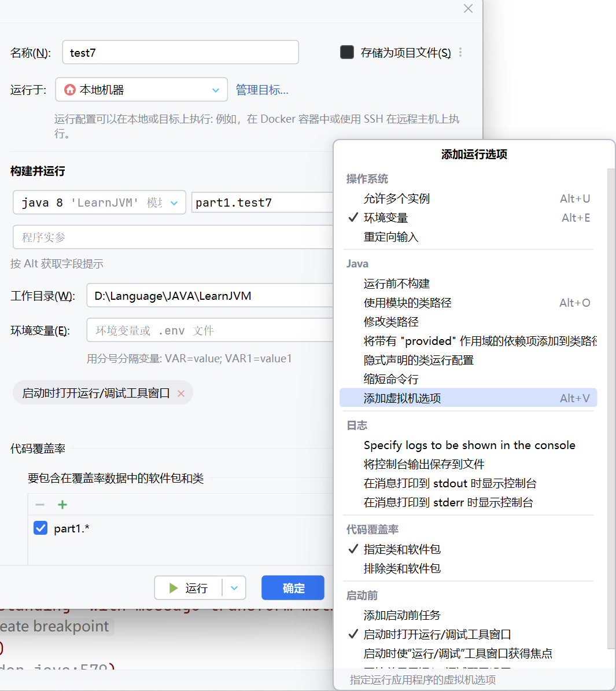The width and height of the screenshot is (616, 691).
Task: Click the java module dropdown chevron
Action: tap(174, 203)
